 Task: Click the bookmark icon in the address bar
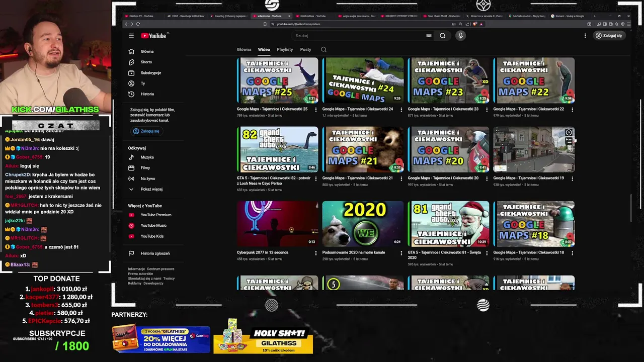point(265,24)
